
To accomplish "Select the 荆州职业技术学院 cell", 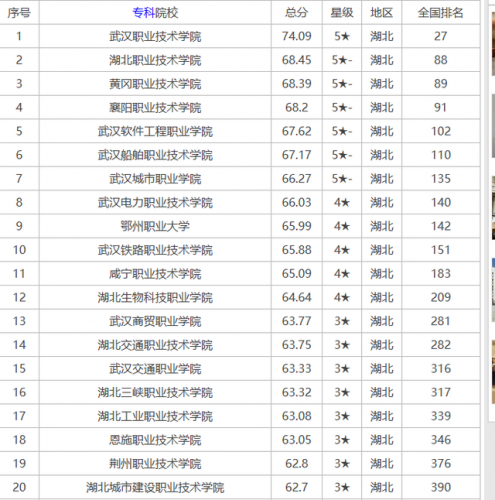I will [155, 464].
